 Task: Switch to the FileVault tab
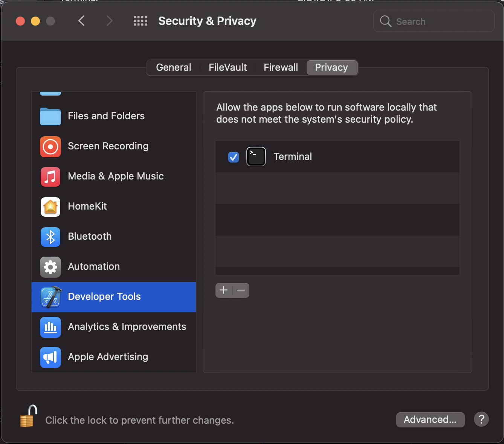point(228,68)
